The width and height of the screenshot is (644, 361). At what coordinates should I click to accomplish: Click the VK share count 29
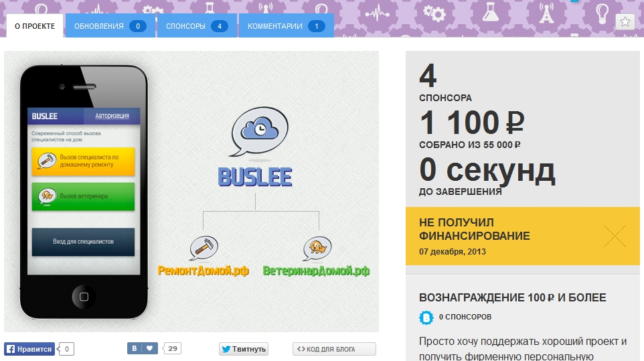173,348
